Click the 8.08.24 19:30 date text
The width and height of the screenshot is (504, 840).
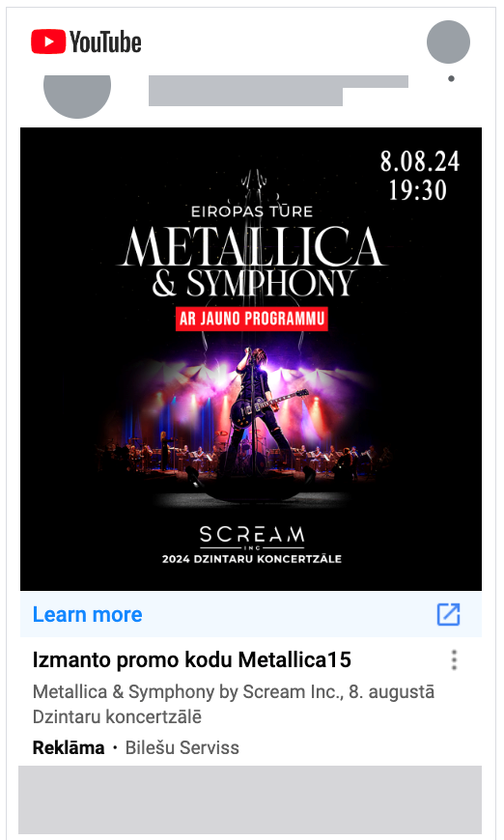420,176
